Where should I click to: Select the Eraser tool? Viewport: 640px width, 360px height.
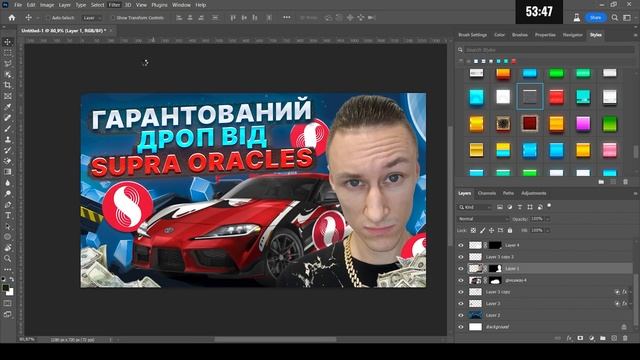[8, 161]
